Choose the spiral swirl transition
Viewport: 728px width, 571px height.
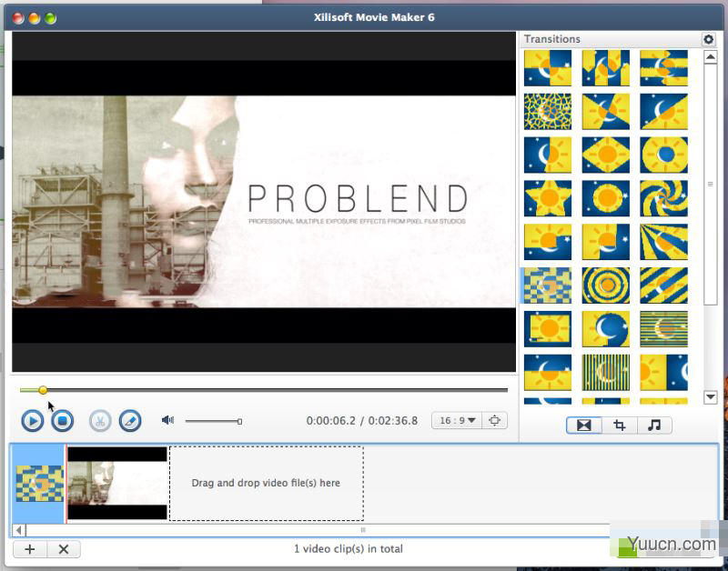click(x=663, y=198)
